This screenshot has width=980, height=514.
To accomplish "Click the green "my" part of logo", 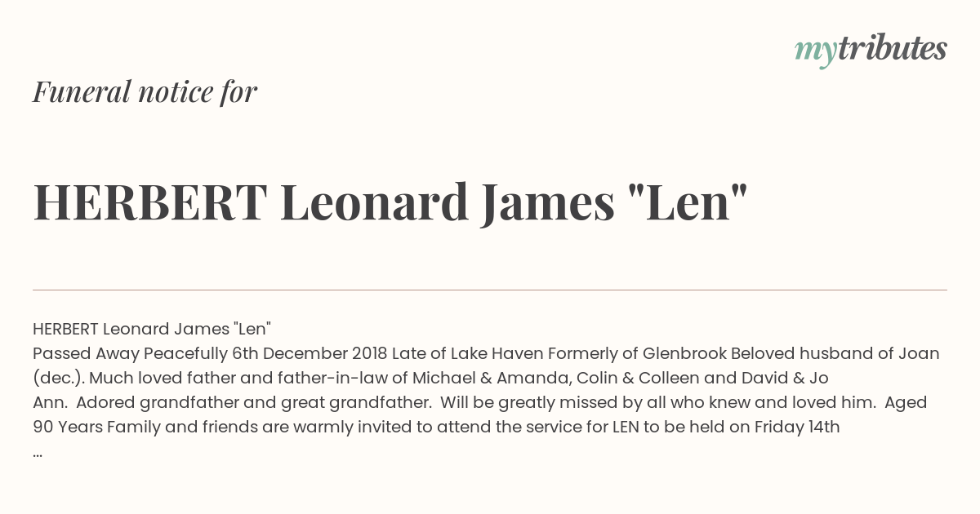I will coord(815,53).
